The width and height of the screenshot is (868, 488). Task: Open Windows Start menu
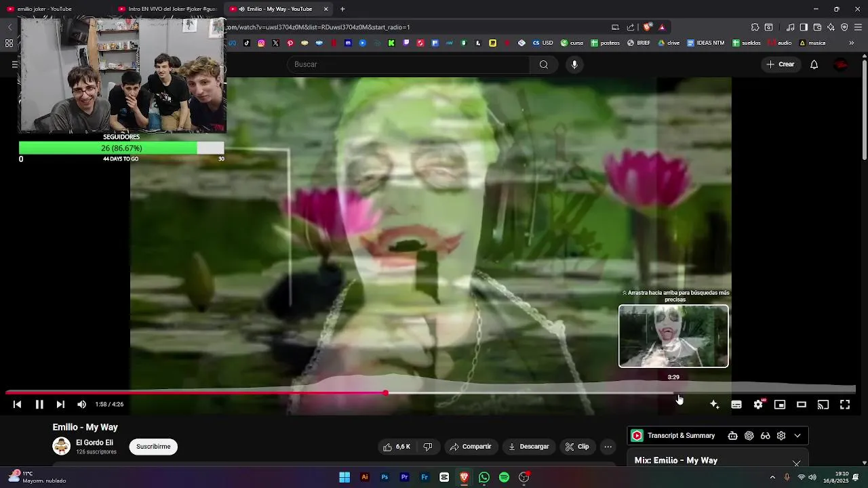[x=344, y=477]
